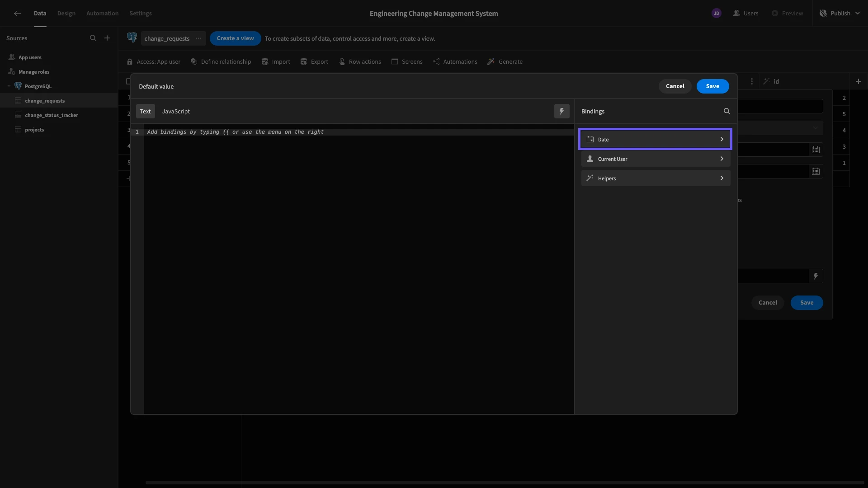Open the Users button
Image resolution: width=868 pixels, height=488 pixels.
745,14
